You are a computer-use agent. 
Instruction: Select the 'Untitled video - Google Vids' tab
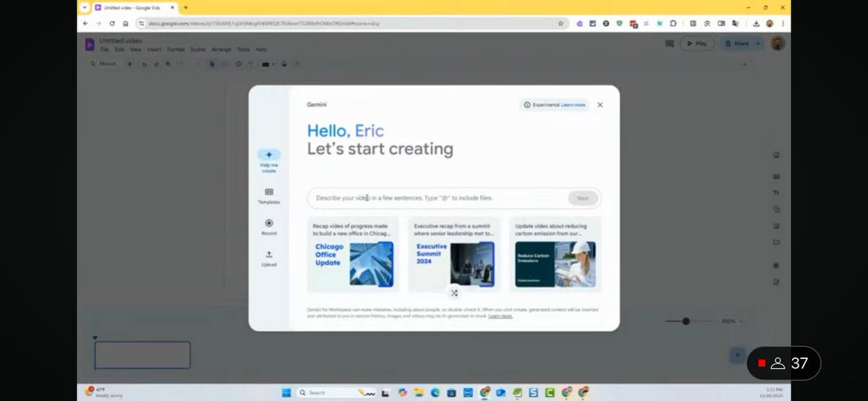[135, 7]
